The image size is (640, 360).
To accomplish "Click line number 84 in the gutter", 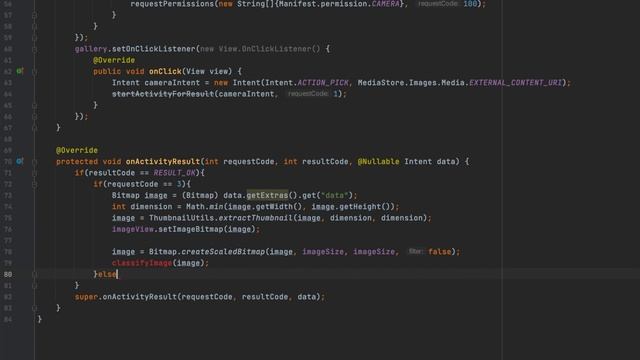I will (x=8, y=319).
